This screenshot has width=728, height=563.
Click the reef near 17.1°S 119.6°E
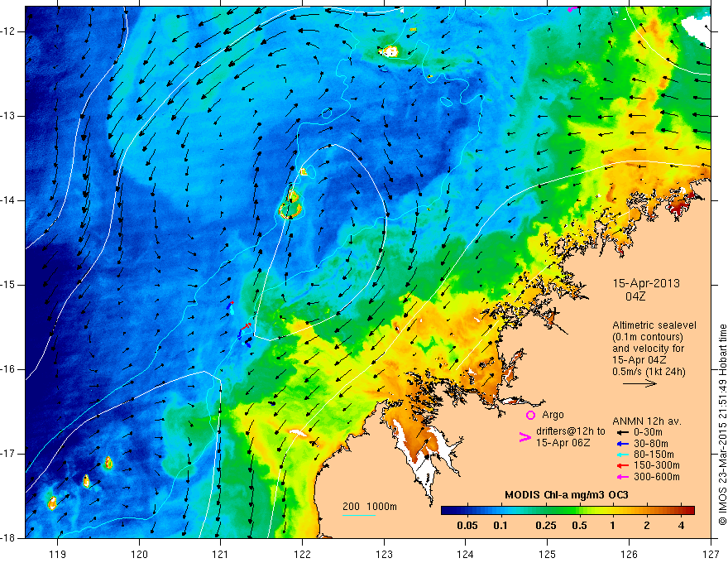pos(108,463)
